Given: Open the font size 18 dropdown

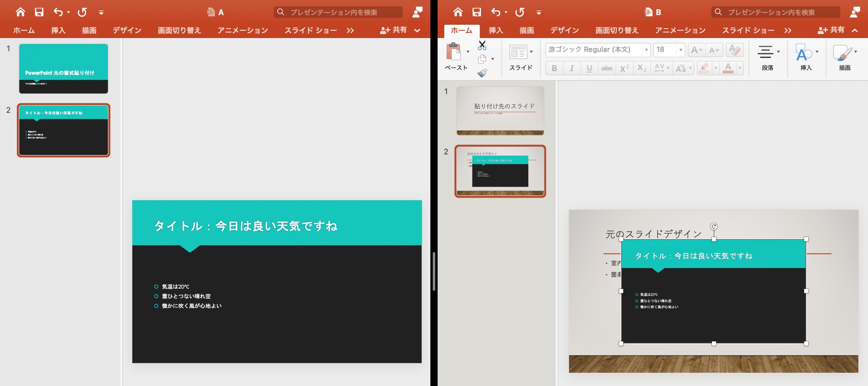Looking at the screenshot, I should tap(681, 50).
